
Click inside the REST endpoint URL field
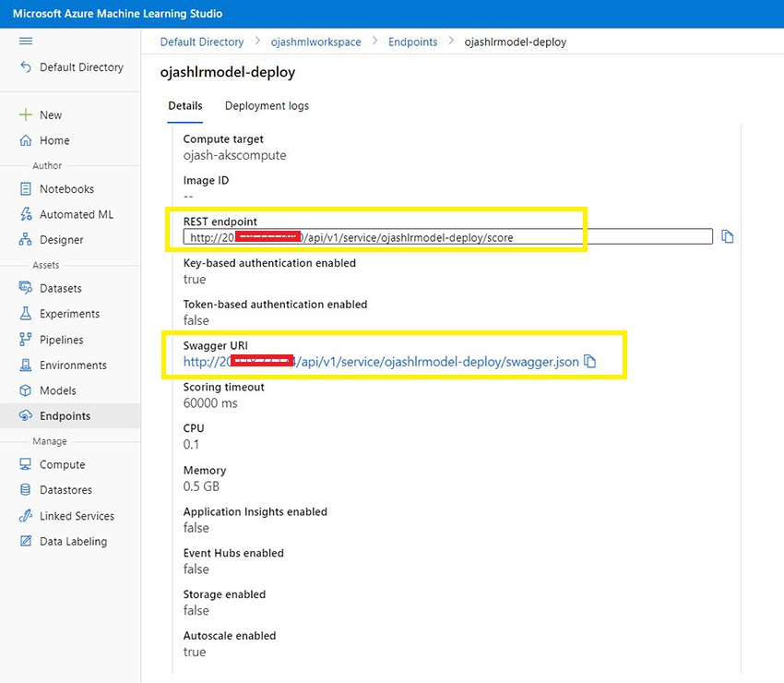(x=448, y=236)
